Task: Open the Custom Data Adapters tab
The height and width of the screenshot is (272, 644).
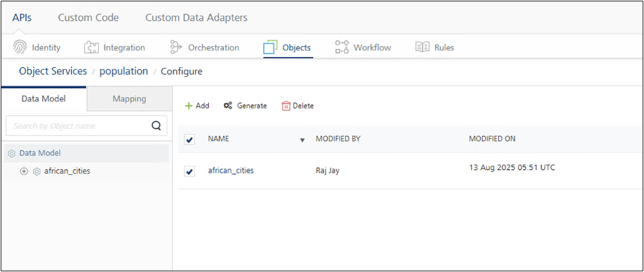Action: point(196,18)
